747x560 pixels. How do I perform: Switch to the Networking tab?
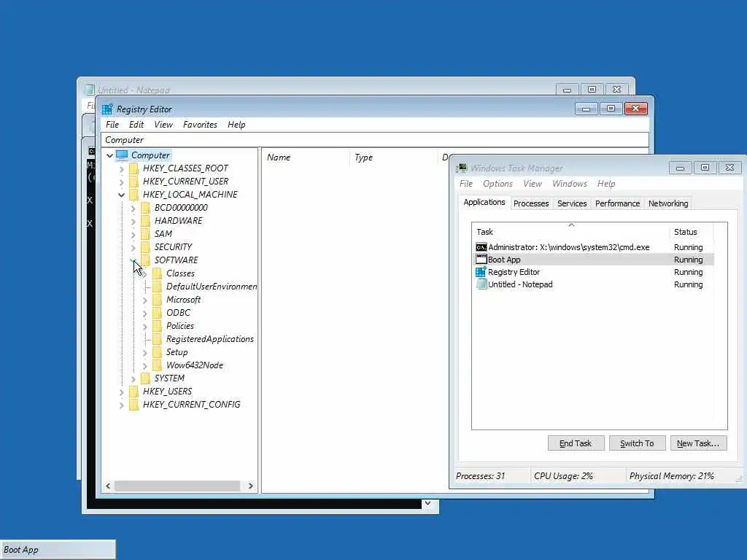(x=668, y=203)
